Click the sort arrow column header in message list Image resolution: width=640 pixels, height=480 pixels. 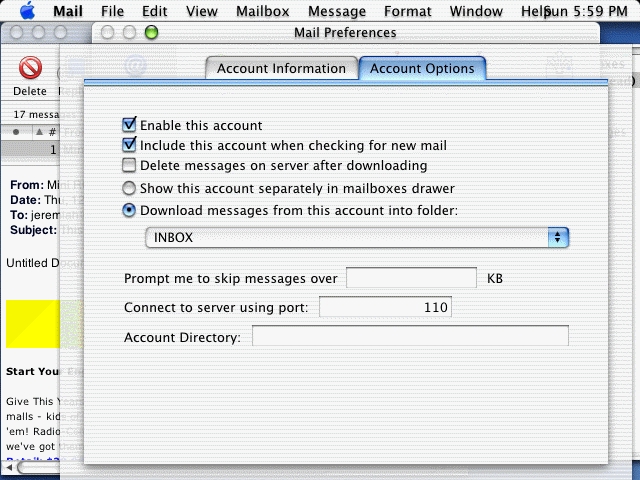click(39, 132)
